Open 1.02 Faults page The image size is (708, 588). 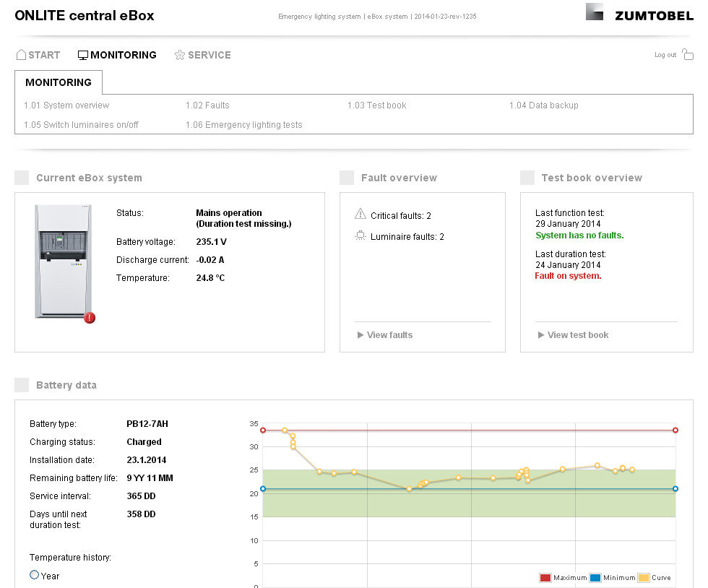(x=207, y=105)
